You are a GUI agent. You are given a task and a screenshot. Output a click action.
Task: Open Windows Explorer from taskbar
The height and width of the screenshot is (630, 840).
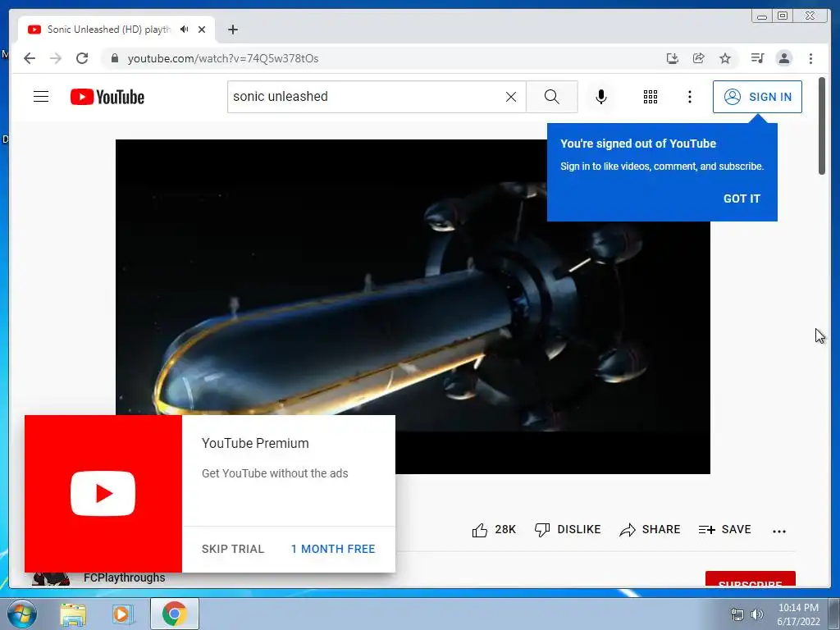pyautogui.click(x=73, y=614)
